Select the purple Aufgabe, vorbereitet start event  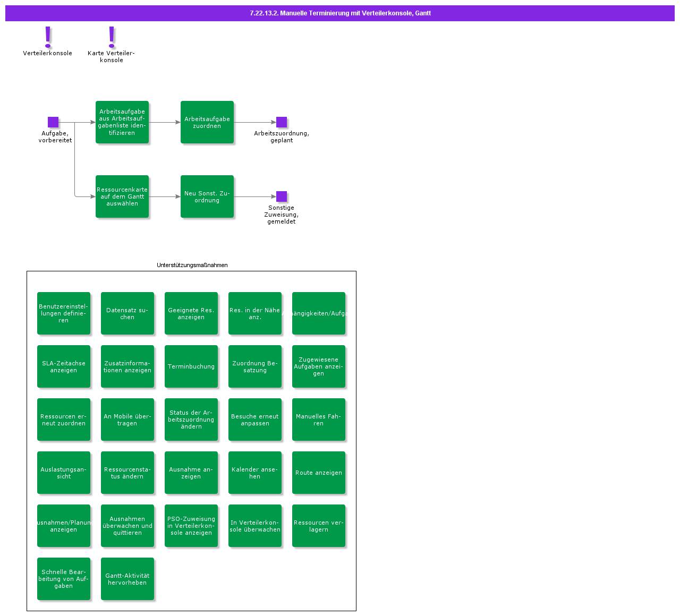(x=53, y=122)
